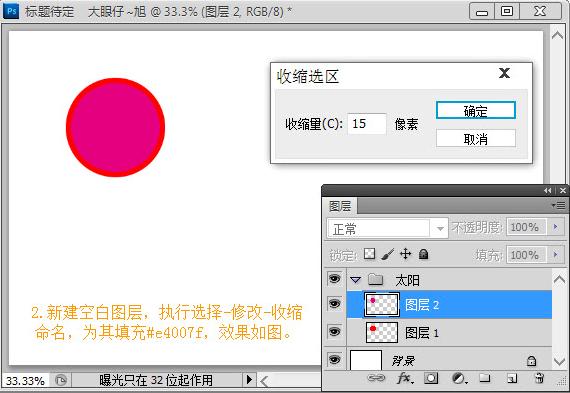Click the 填充 100% value field
This screenshot has width=570, height=393.
click(526, 255)
